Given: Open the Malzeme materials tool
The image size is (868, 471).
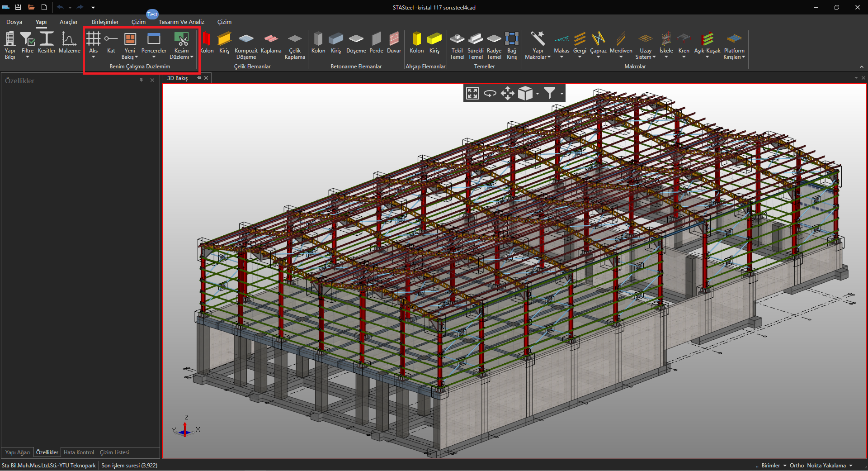Looking at the screenshot, I should click(69, 39).
